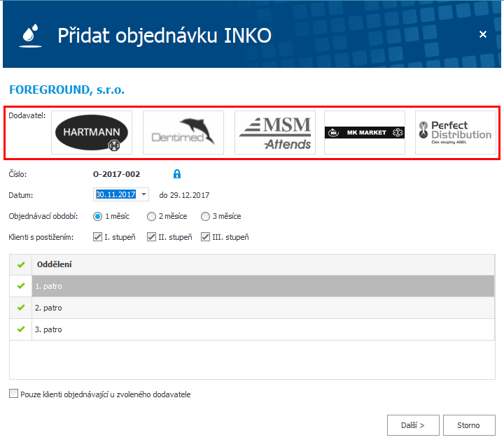Select MK MARKET supplier logo
504x442 pixels.
click(365, 132)
